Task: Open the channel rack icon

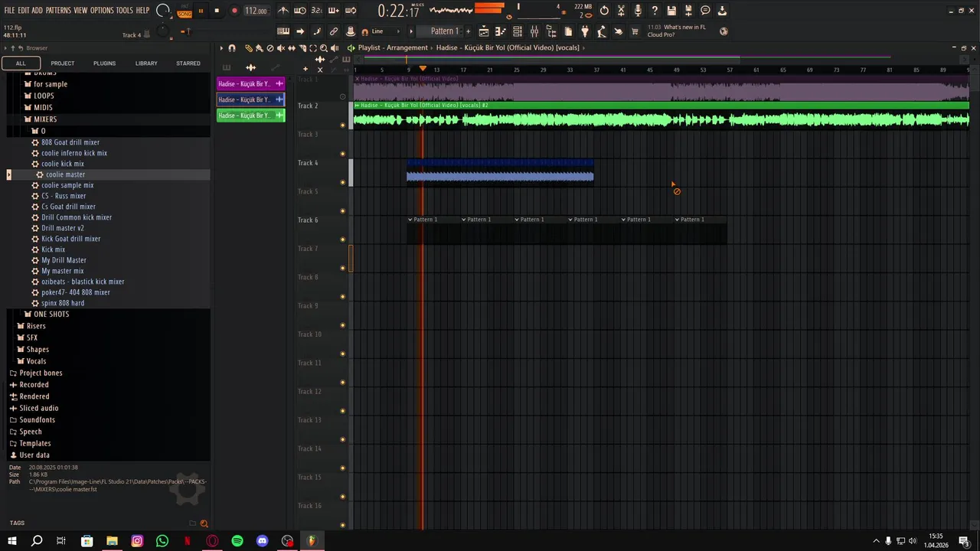Action: click(x=518, y=31)
